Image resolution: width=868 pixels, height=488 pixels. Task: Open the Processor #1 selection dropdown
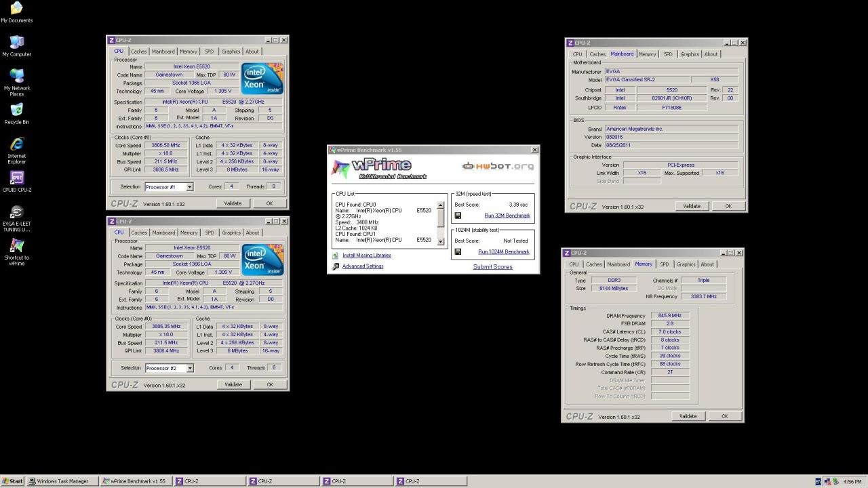coord(189,187)
